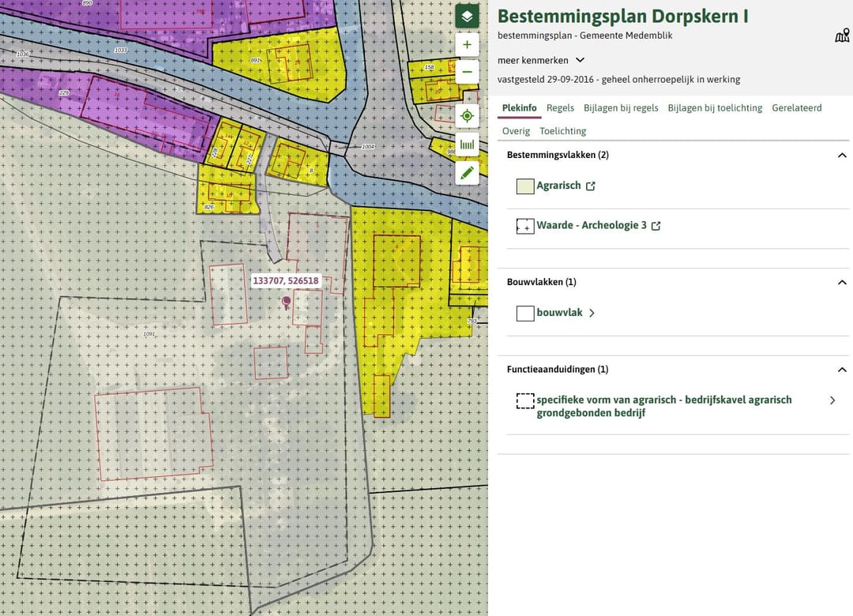
Task: Click the map marker icon beside title
Action: [842, 36]
